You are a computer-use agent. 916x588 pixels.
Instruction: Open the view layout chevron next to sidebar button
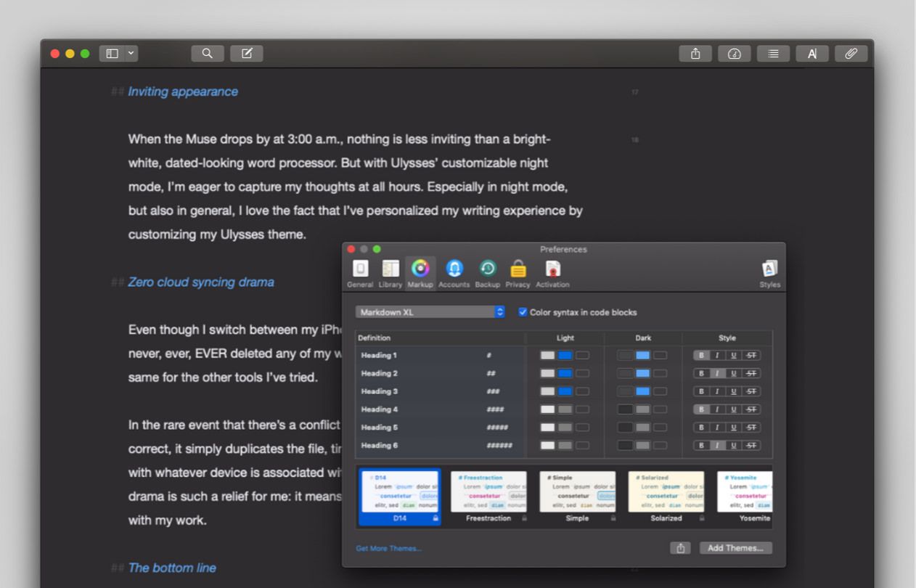coord(131,54)
